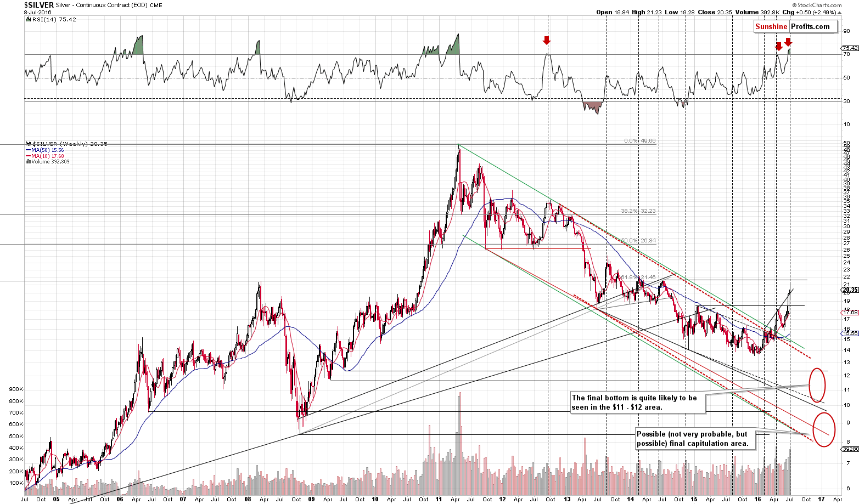Click the 500K volume axis label
This screenshot has width=859, height=504.
[15, 437]
